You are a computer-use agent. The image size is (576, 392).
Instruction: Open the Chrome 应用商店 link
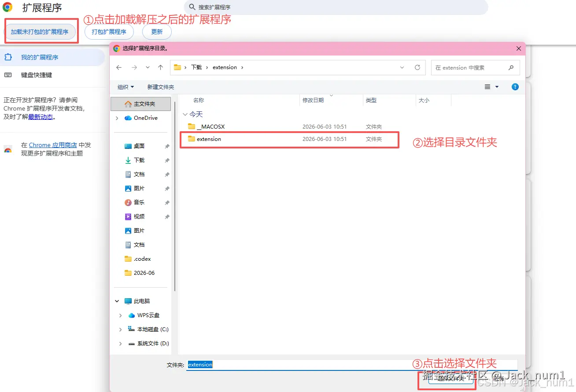pyautogui.click(x=53, y=145)
